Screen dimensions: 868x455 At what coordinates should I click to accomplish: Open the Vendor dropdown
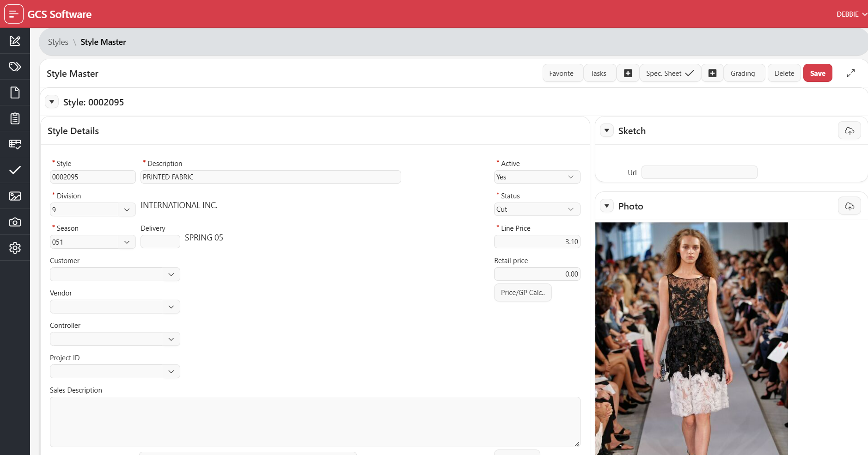171,307
